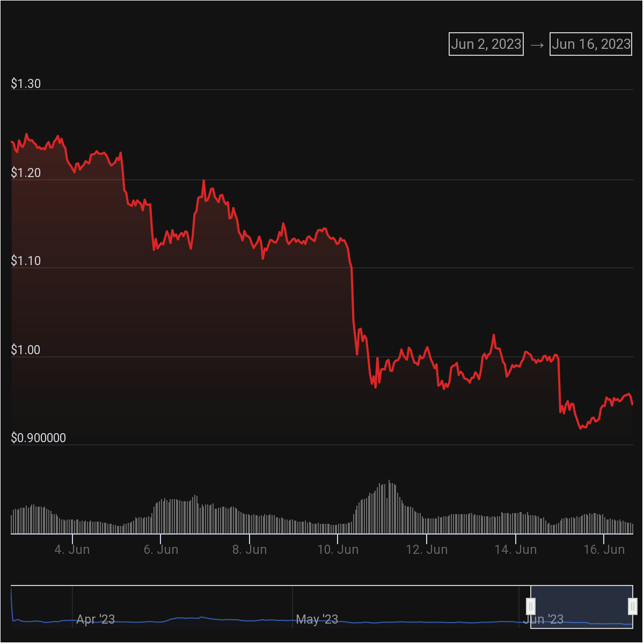This screenshot has height=644, width=644.
Task: Click the blue mini price line in the navigator
Action: coord(215,620)
